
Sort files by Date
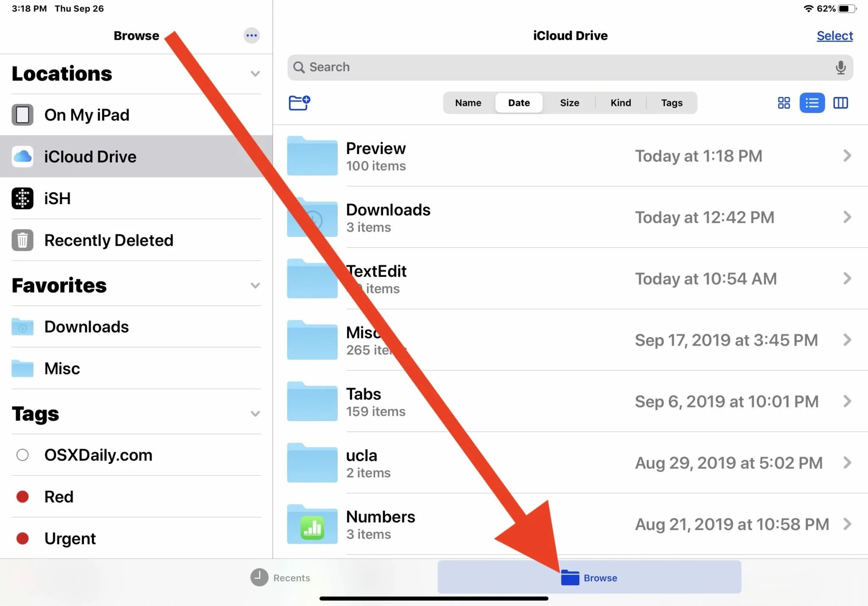(x=519, y=103)
